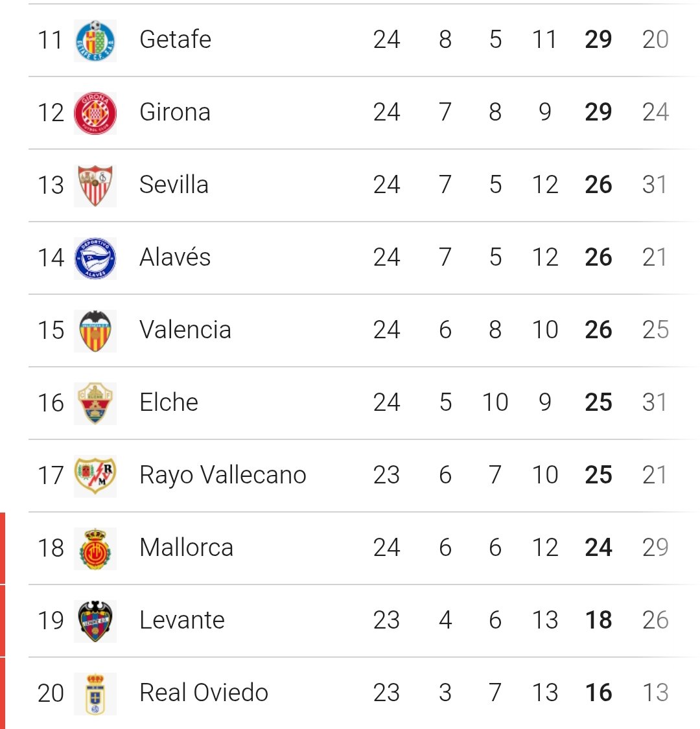Screen dimensions: 700x729
Task: Select the Mallorca club crest
Action: tap(95, 548)
